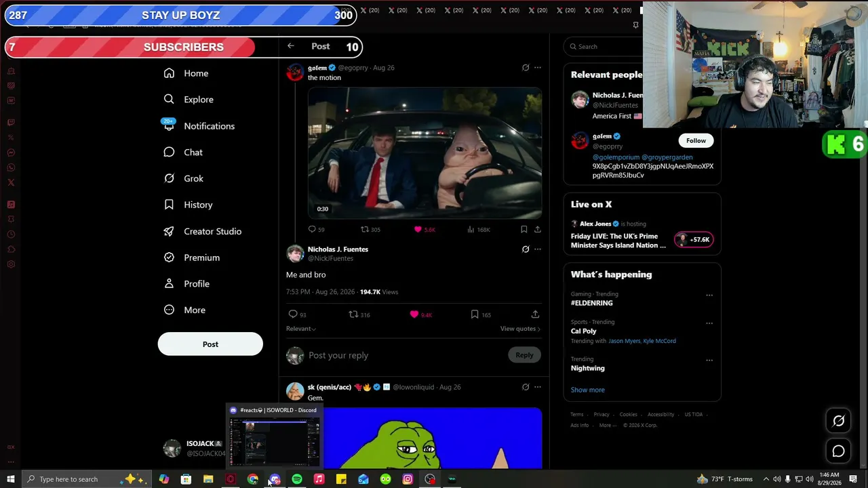Open the Fuentes post's three-dot menu

tap(538, 249)
